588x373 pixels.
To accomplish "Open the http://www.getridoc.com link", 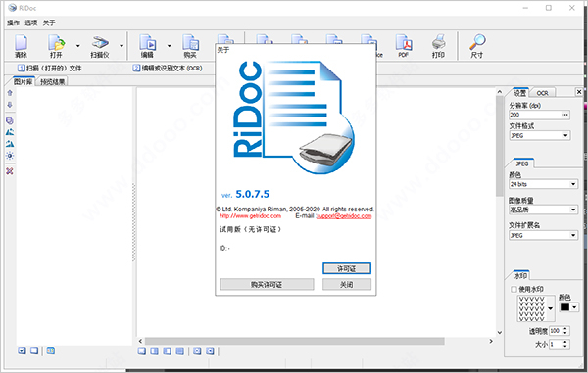I will pyautogui.click(x=250, y=216).
